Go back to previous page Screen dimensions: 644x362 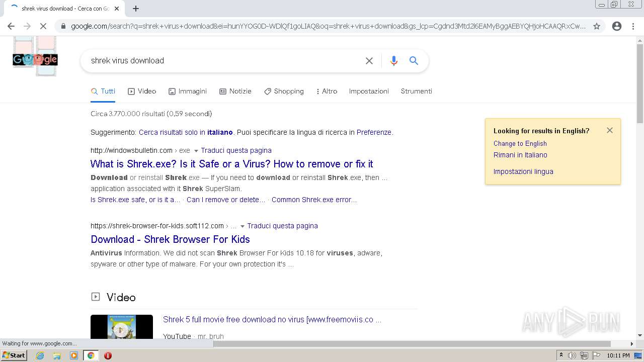pyautogui.click(x=11, y=26)
